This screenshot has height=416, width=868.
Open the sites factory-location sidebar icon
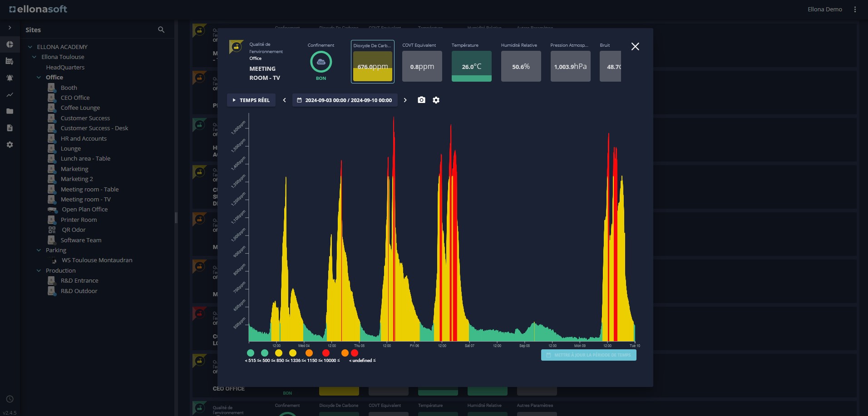[10, 61]
